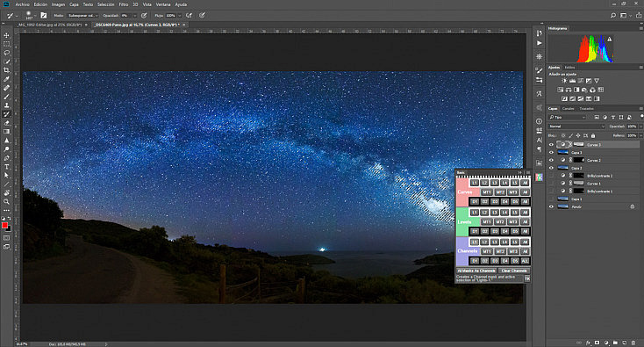This screenshot has height=347, width=644.
Task: Add a Curves adjustment from Ajustes panel
Action: 580,81
